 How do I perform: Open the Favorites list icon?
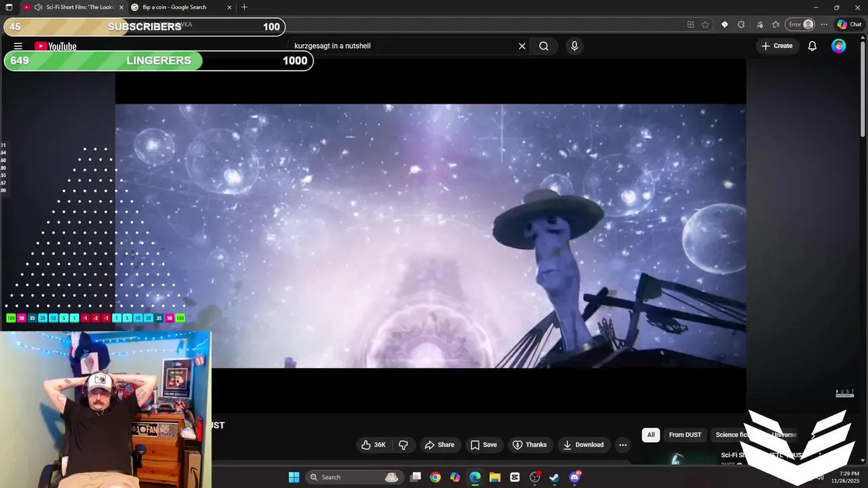[776, 24]
